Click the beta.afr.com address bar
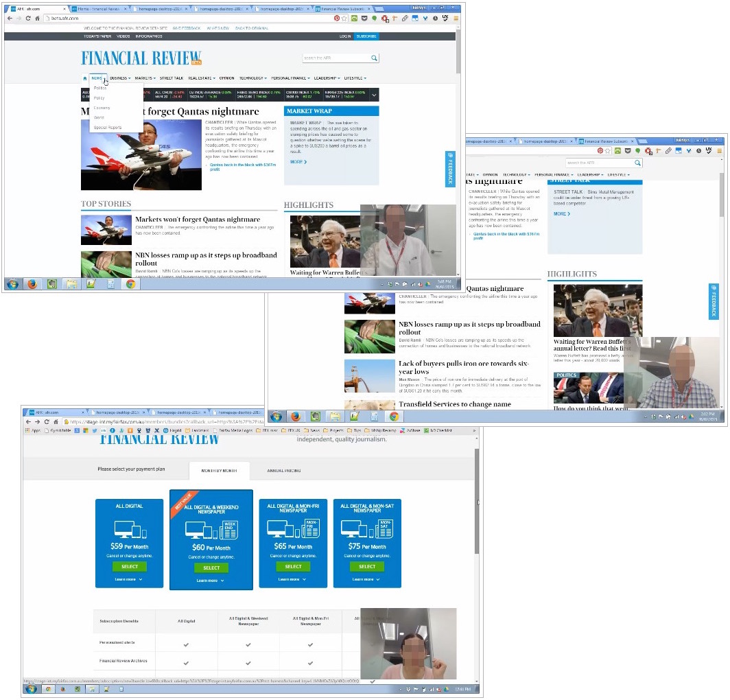 coord(186,18)
